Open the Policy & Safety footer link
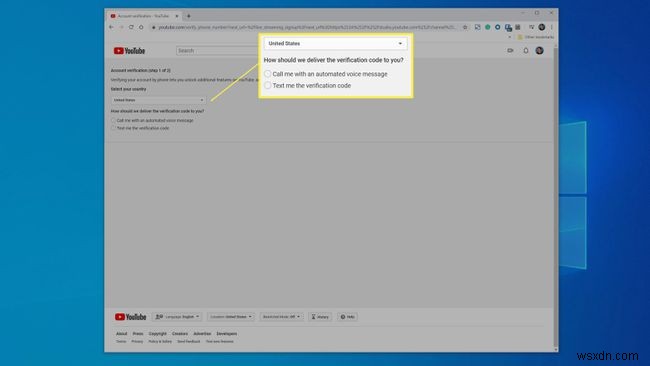650x366 pixels. 160,342
